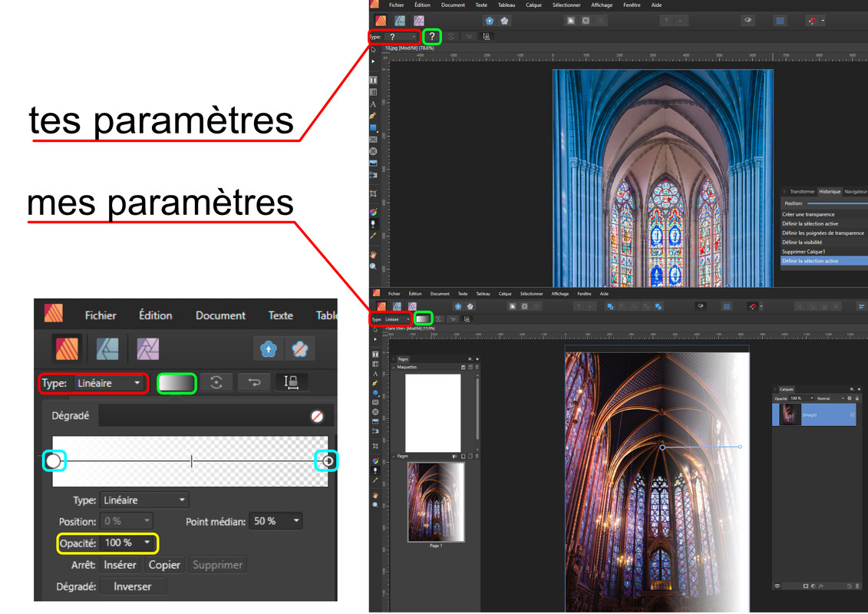Delete layer with Calques panel trash icon
Image resolution: width=868 pixels, height=614 pixels.
[x=857, y=586]
